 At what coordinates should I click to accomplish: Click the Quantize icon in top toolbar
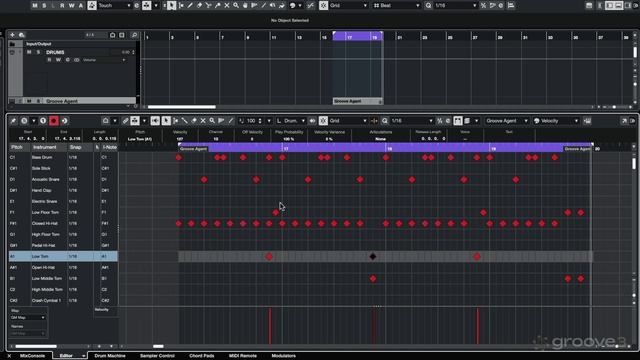tap(428, 5)
